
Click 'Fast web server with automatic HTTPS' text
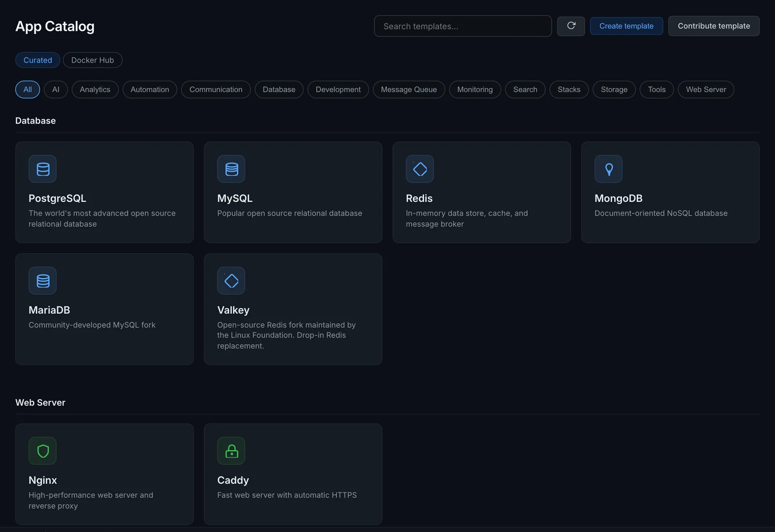point(287,495)
